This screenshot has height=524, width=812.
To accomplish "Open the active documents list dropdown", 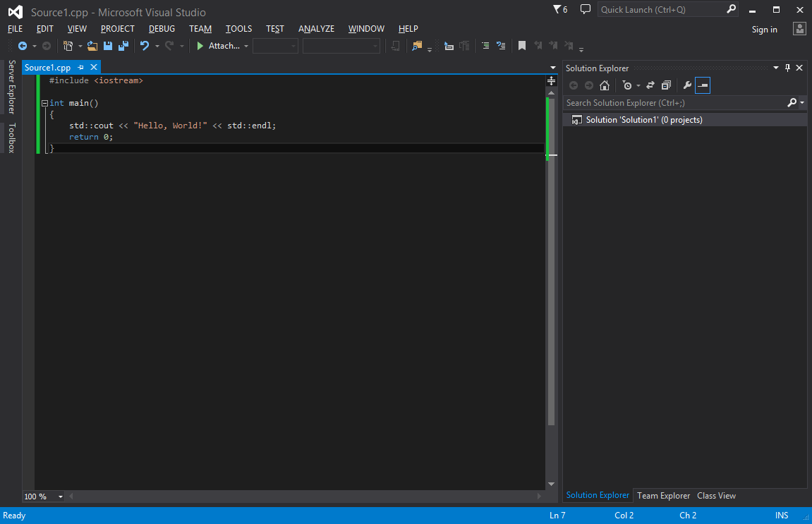I will click(553, 68).
